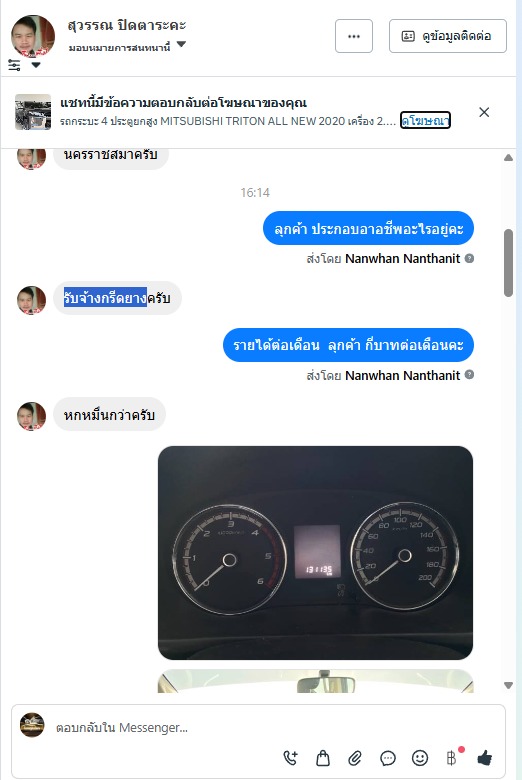Viewport: 522px width, 780px height.
Task: Click the baht payment icon
Action: [x=452, y=758]
